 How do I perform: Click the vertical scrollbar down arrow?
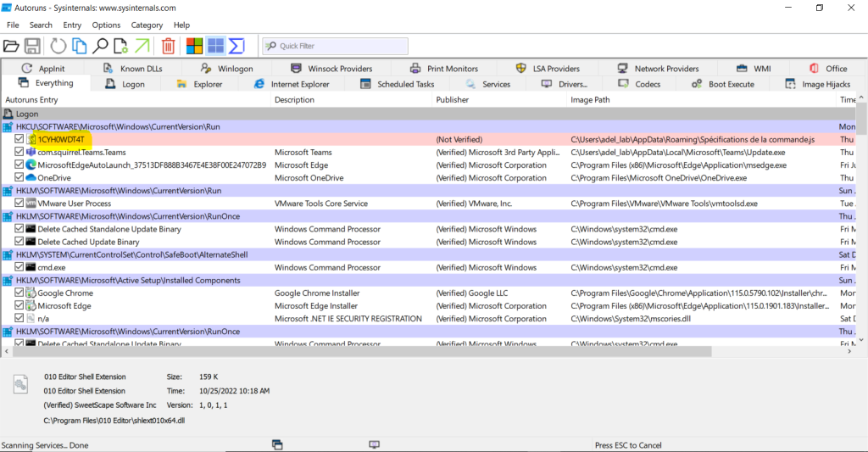tap(861, 339)
